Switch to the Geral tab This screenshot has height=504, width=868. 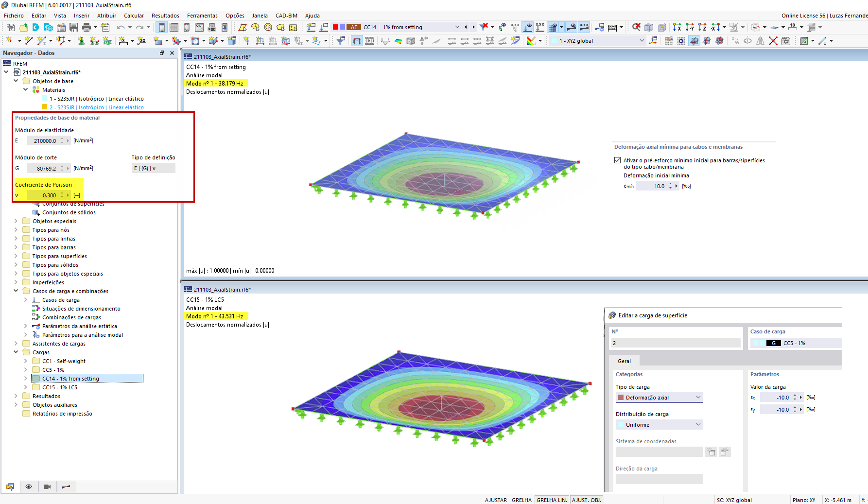[625, 361]
